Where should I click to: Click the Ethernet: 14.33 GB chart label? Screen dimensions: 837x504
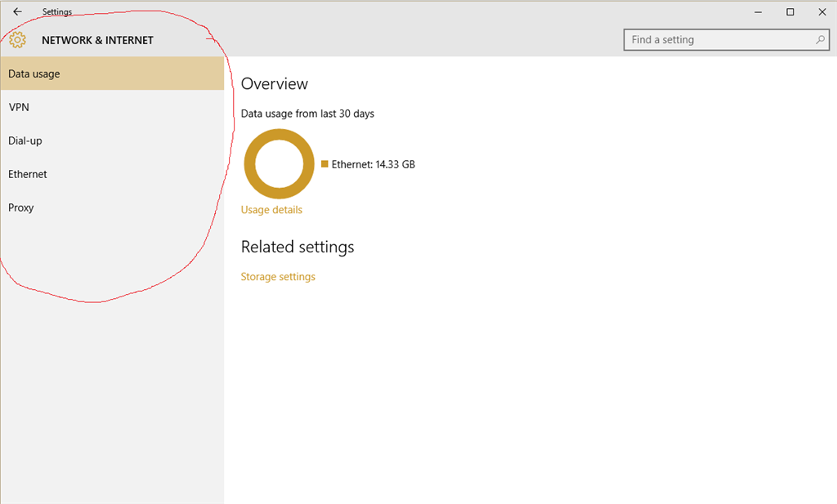coord(372,164)
